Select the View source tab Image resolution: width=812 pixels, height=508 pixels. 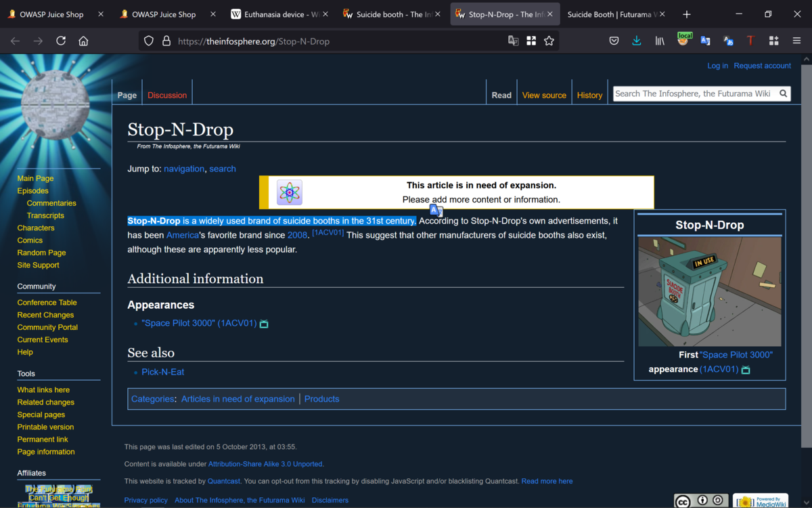pyautogui.click(x=544, y=96)
